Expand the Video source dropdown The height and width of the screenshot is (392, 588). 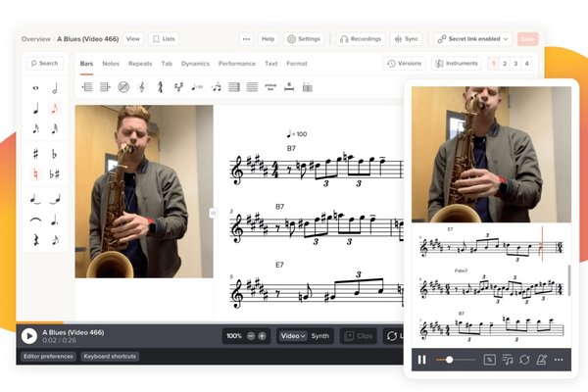coord(293,336)
